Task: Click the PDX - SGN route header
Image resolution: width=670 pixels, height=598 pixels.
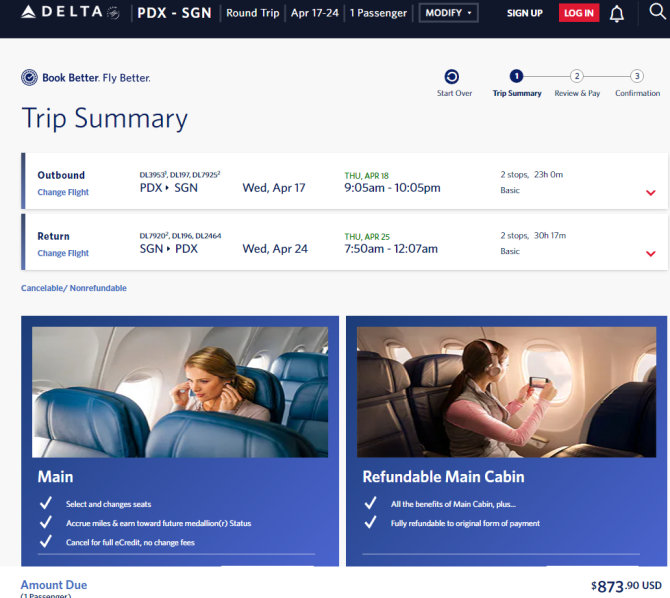Action: point(174,13)
